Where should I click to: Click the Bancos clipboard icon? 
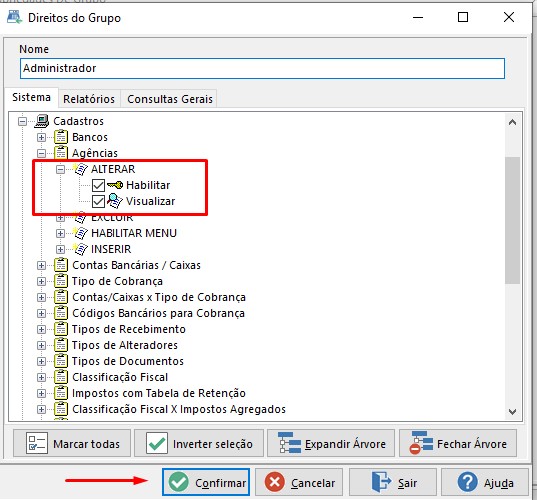(x=61, y=137)
